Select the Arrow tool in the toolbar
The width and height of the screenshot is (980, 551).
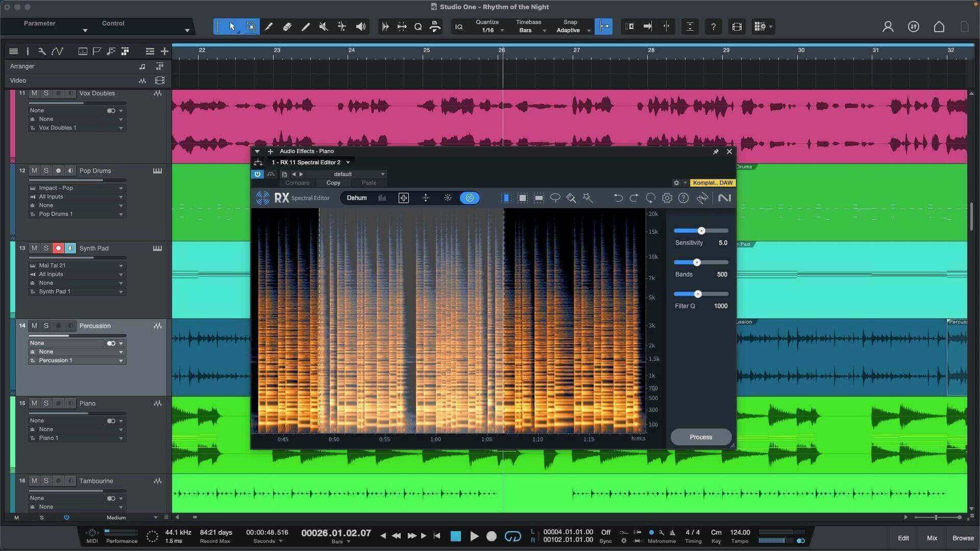[232, 27]
